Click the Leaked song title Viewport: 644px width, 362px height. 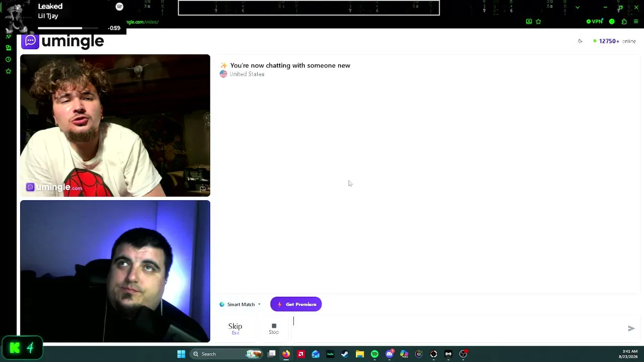(50, 7)
